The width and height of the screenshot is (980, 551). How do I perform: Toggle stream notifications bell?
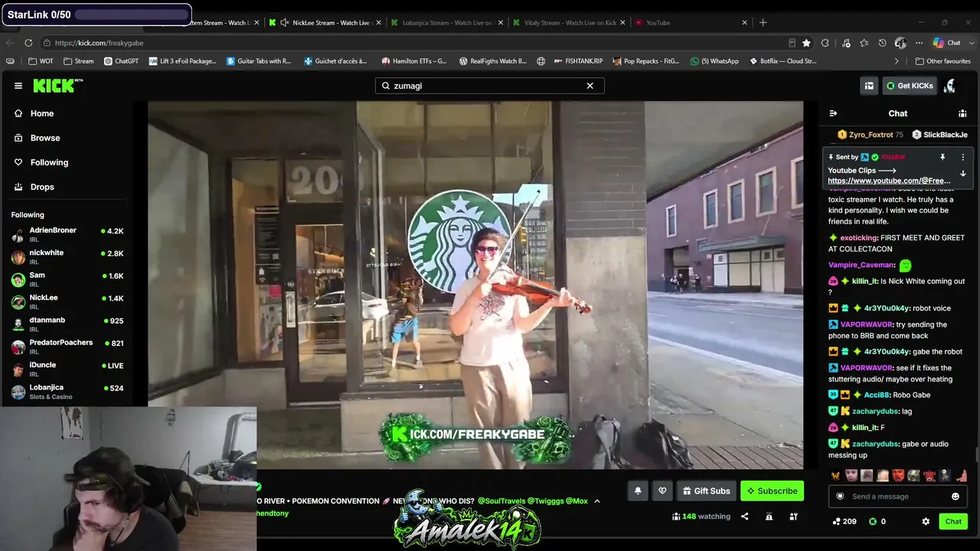[x=638, y=491]
